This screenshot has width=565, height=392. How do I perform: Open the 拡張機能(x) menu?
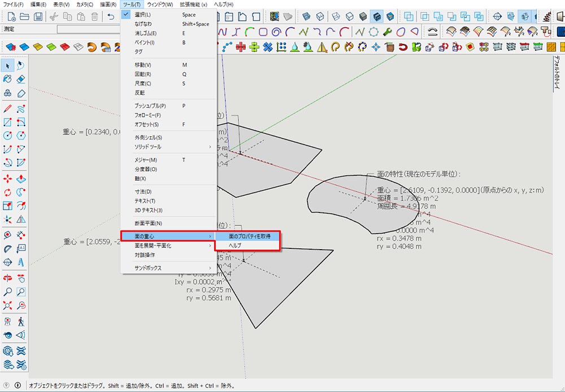coord(193,5)
